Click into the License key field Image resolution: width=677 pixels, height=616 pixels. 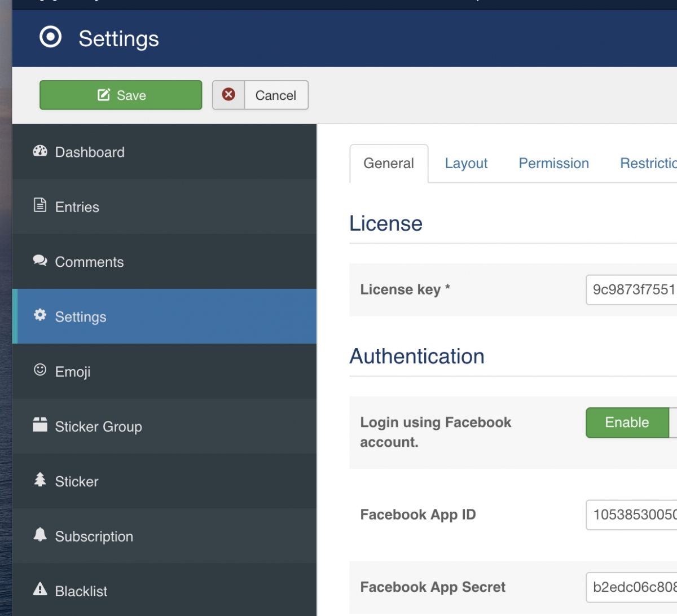click(x=632, y=290)
